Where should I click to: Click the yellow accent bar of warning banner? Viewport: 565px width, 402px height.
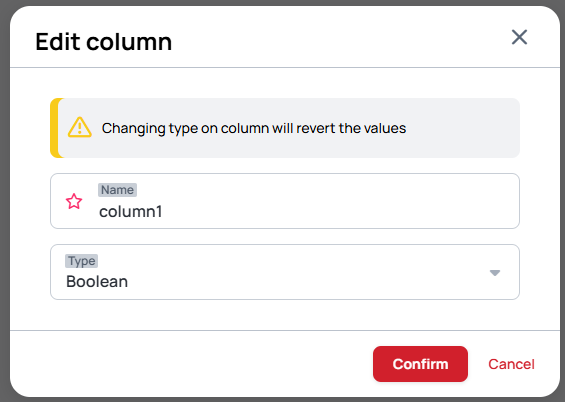[54, 128]
